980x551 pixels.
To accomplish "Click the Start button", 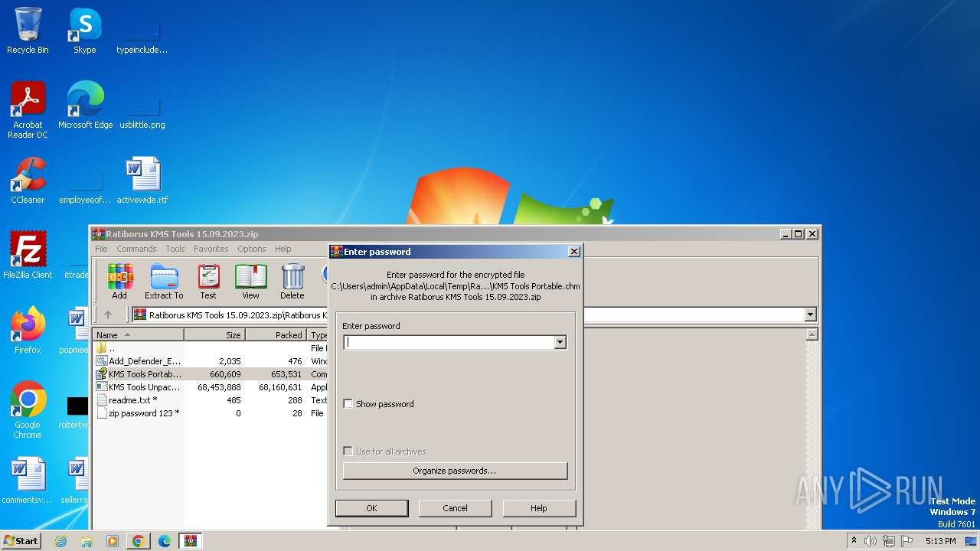I will [x=21, y=541].
